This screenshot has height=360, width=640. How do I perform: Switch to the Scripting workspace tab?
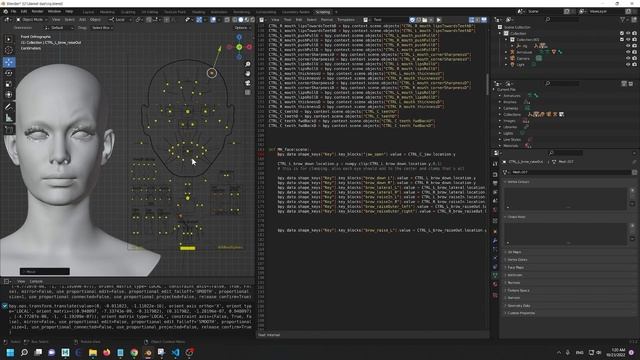[322, 12]
